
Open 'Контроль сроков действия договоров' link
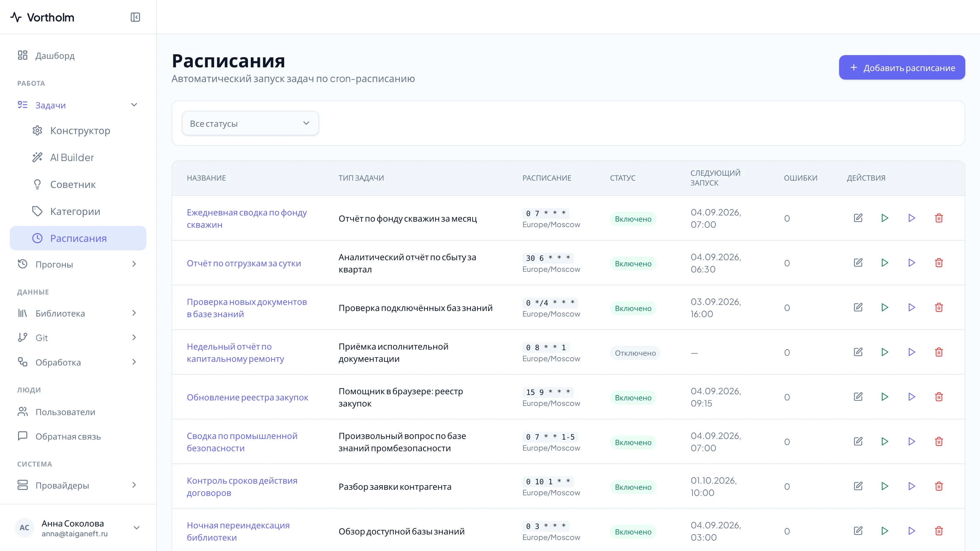(x=242, y=486)
